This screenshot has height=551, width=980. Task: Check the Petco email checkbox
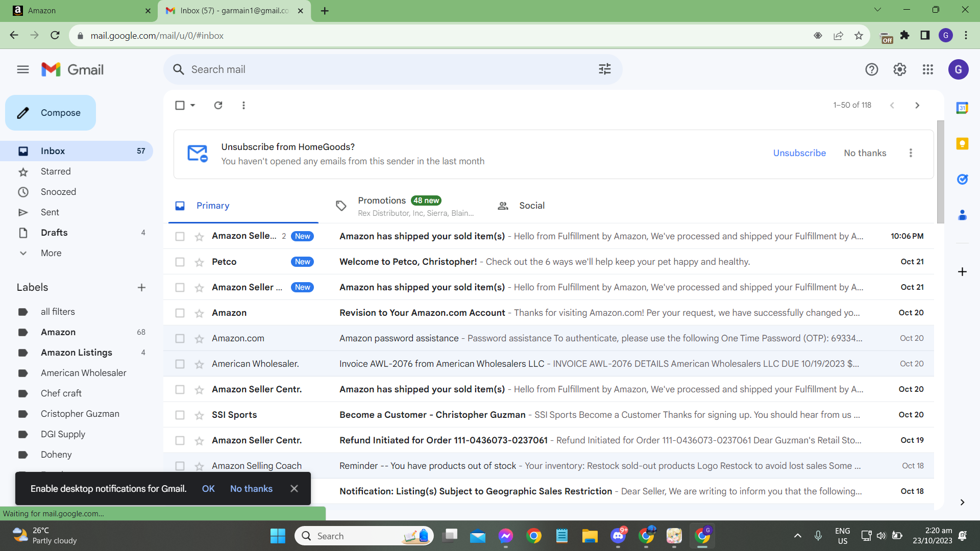coord(180,262)
